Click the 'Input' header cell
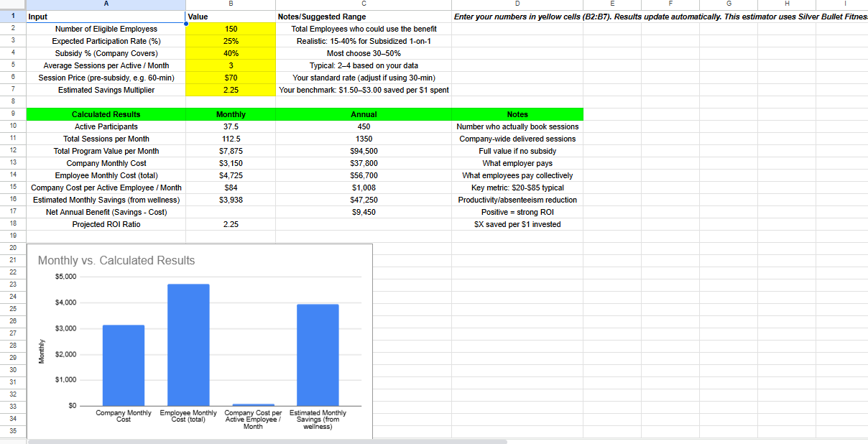This screenshot has width=868, height=444. [x=106, y=17]
